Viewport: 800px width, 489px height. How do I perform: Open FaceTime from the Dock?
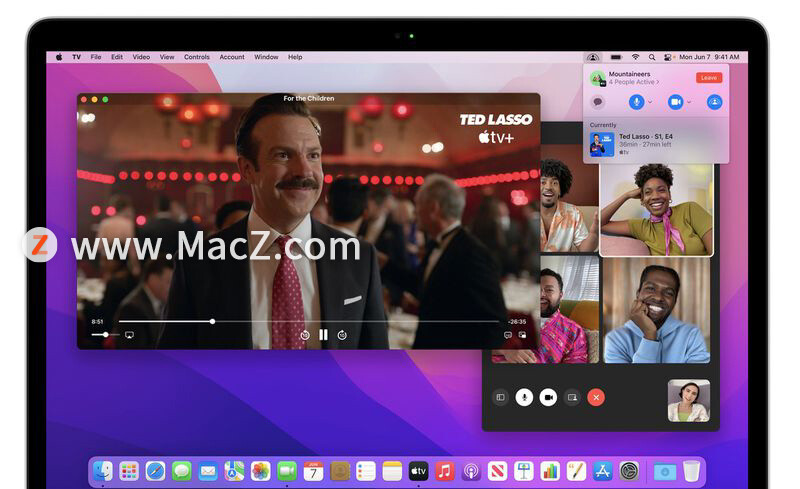click(287, 471)
